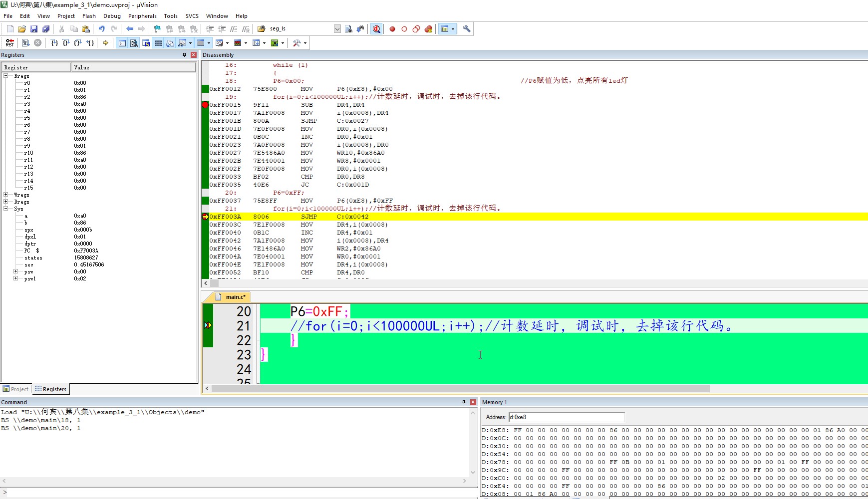
Task: Collapse the Bregs register group
Action: [x=6, y=76]
